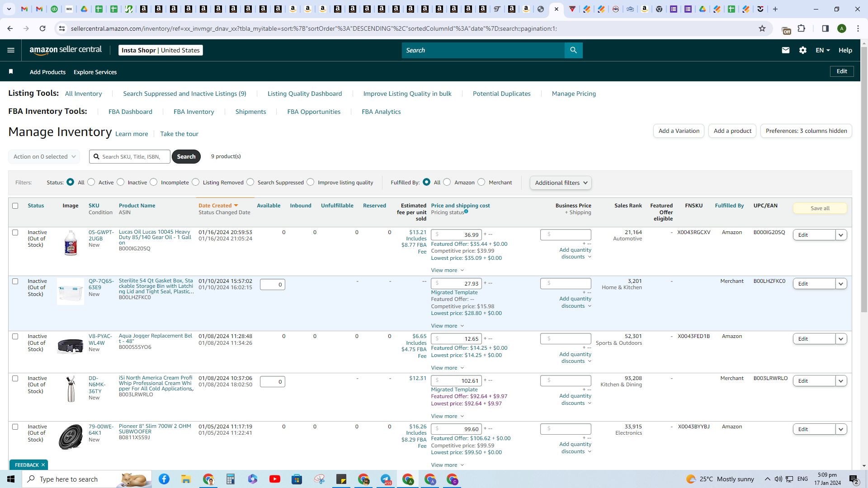Open Facebook from the taskbar
868x488 pixels.
coord(164,479)
